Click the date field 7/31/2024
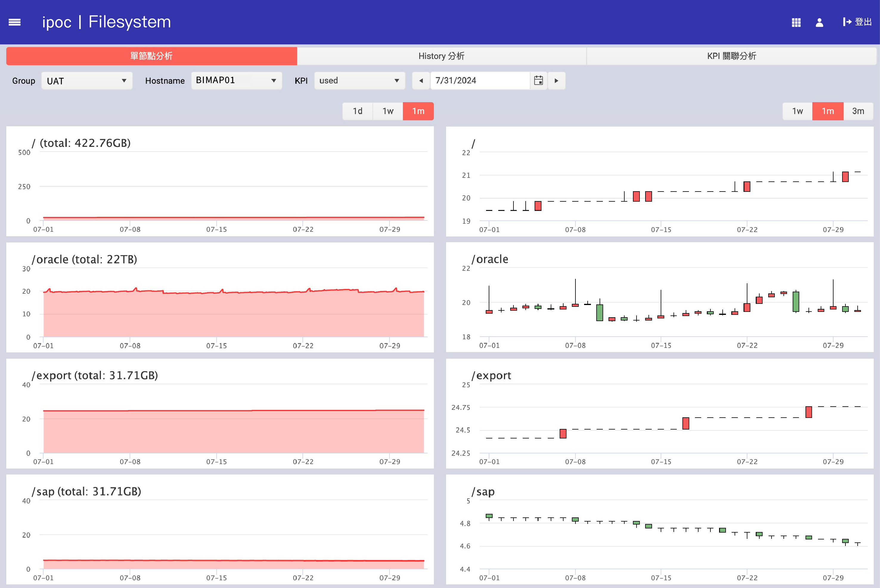880x588 pixels. click(x=480, y=81)
